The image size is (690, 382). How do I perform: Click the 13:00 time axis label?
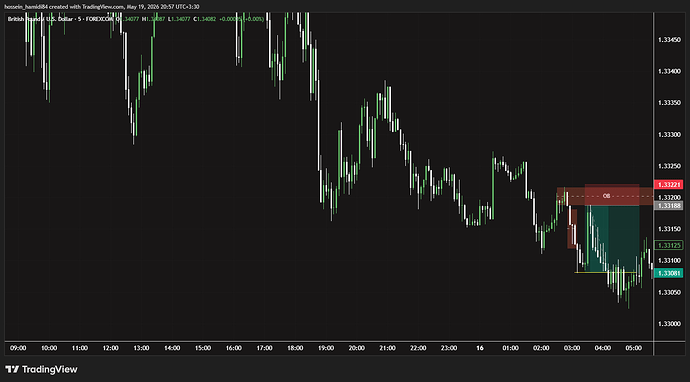point(141,348)
